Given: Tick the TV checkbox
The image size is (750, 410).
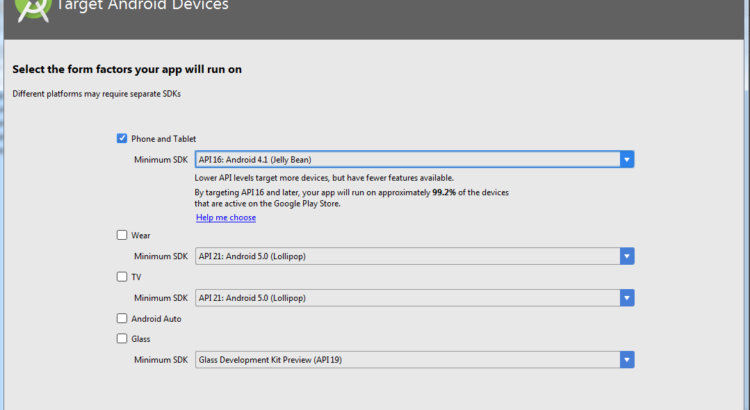Looking at the screenshot, I should coord(122,277).
